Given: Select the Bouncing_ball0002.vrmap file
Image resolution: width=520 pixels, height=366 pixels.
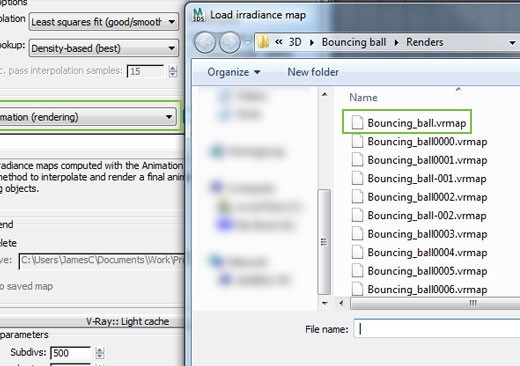Looking at the screenshot, I should (427, 197).
